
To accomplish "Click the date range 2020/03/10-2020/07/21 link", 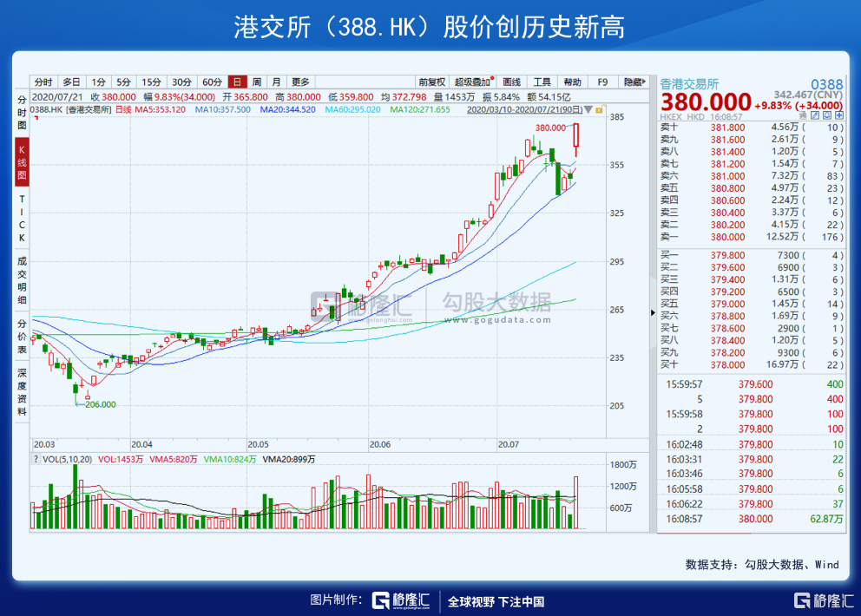I will 524,110.
